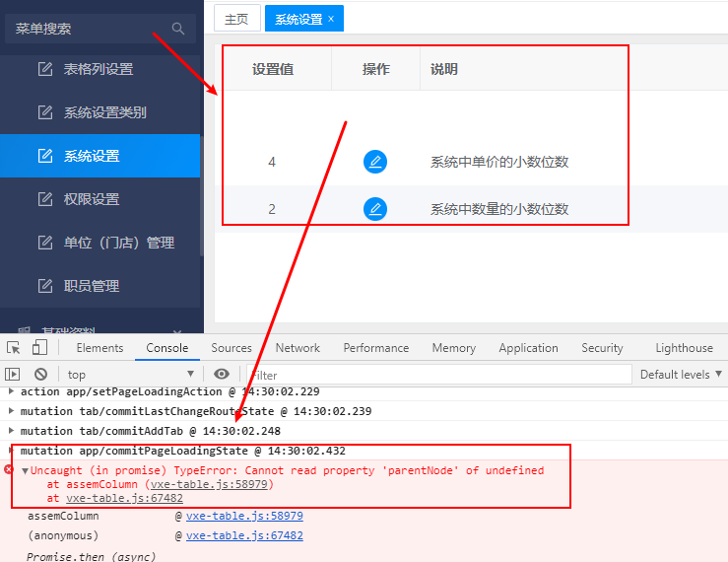Screen dimensions: 728x562
Task: Switch to the Sources panel
Action: click(232, 348)
